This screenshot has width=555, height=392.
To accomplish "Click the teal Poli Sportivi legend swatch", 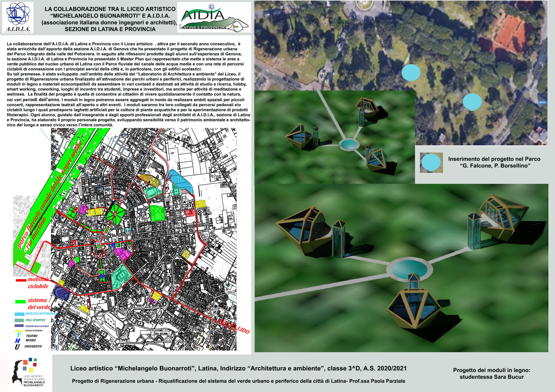I will [19, 320].
